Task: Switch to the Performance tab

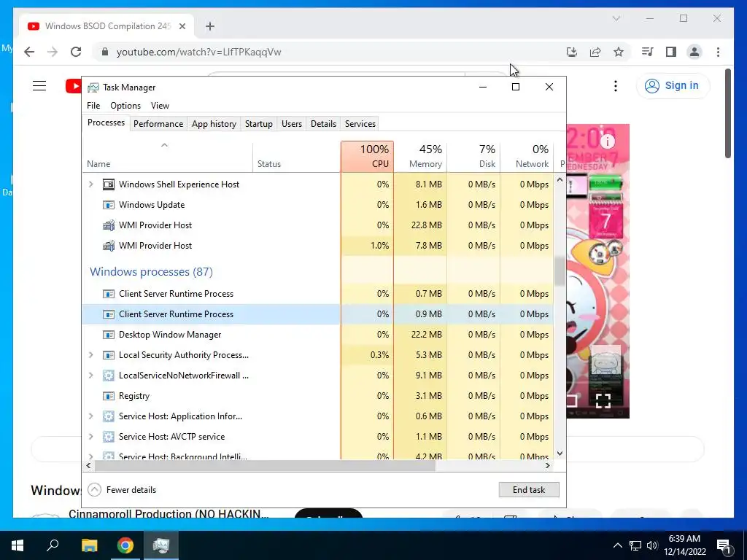Action: pos(158,124)
